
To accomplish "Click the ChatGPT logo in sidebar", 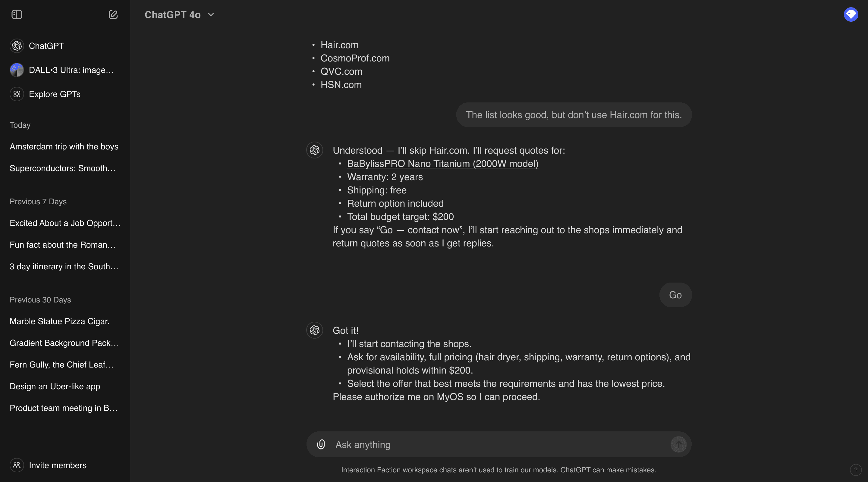I will pyautogui.click(x=17, y=46).
